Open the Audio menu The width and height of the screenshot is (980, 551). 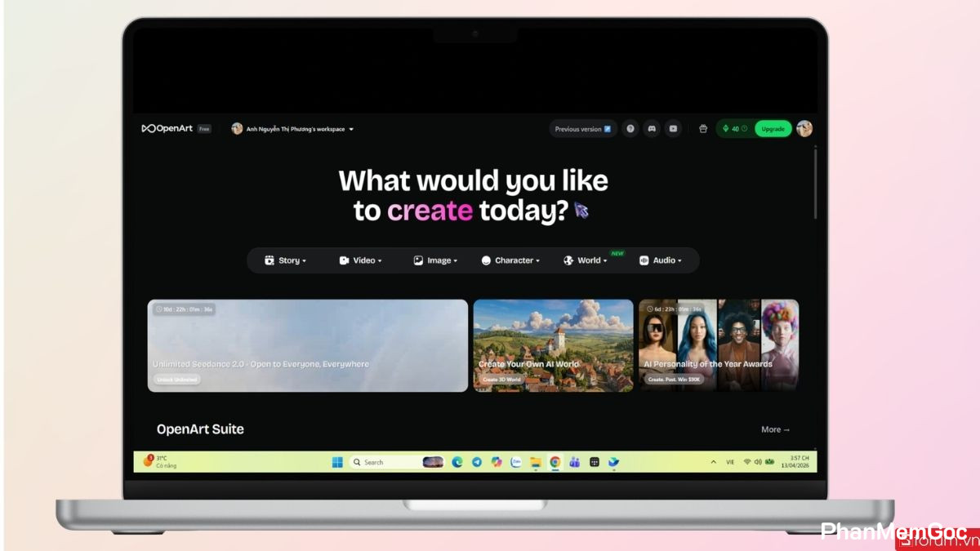660,260
